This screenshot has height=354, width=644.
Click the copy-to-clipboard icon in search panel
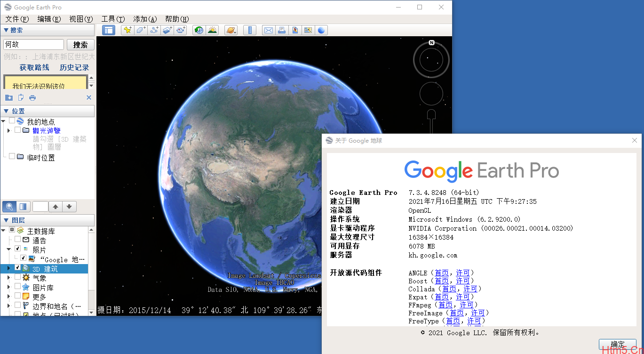point(21,97)
